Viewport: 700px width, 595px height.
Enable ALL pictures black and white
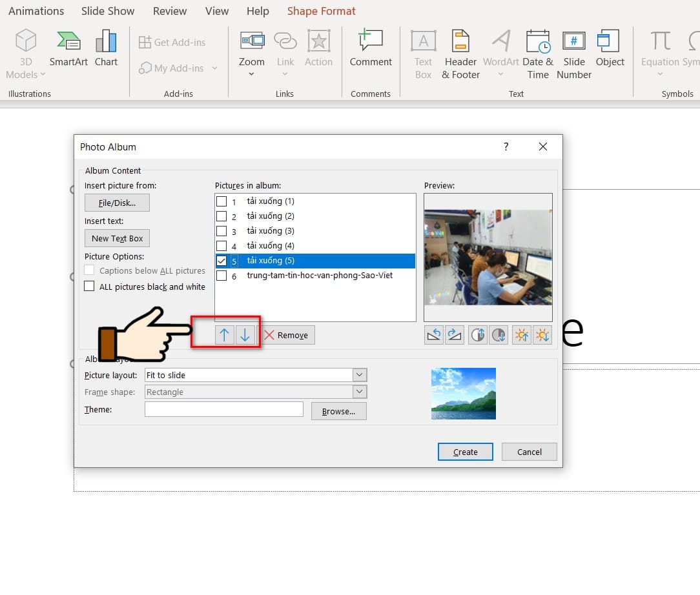90,287
